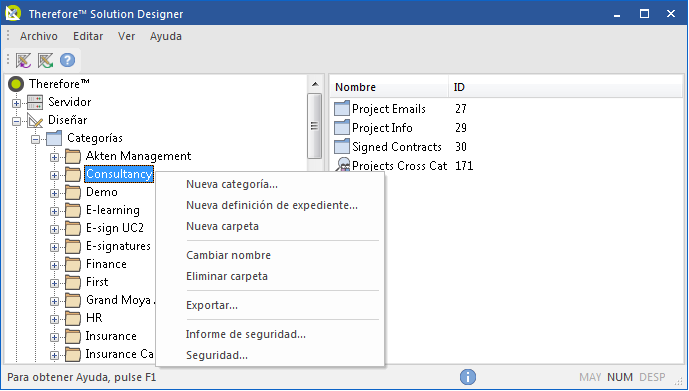Viewport: 689px width, 391px height.
Task: Choose Seguridad... context menu entry
Action: click(x=217, y=355)
